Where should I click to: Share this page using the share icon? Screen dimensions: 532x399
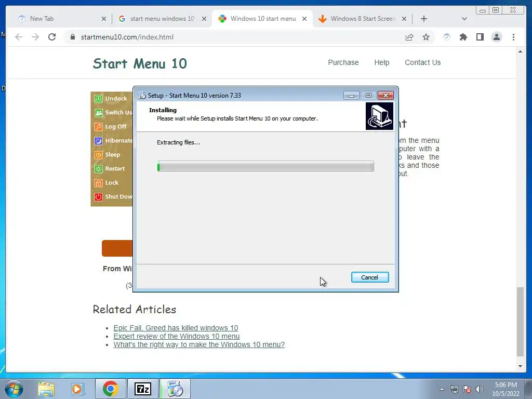(x=409, y=37)
